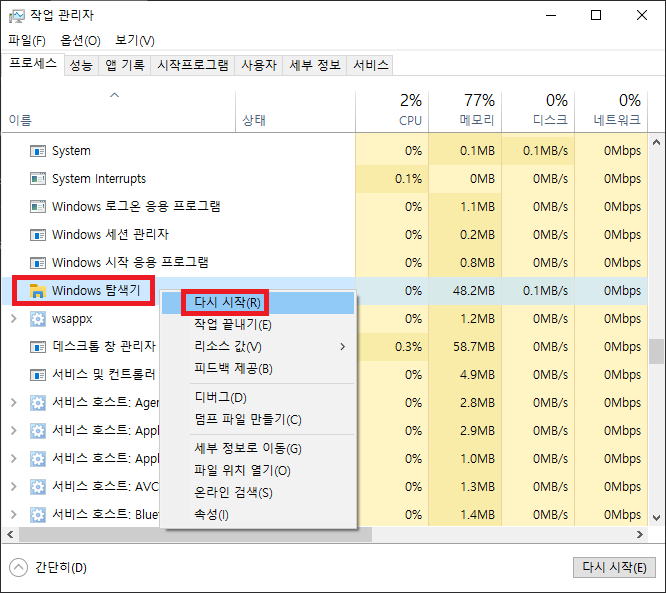Open the 보기(V) menu
The height and width of the screenshot is (593, 666).
coord(135,41)
